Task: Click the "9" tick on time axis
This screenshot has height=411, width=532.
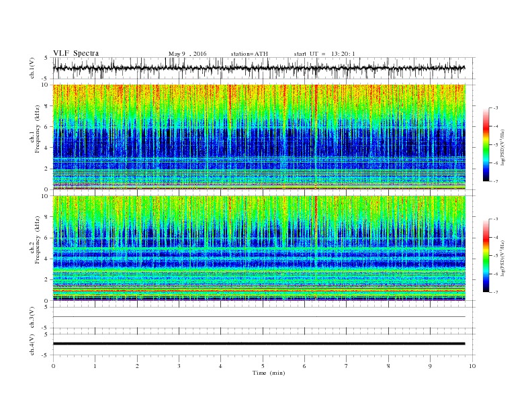Action: tap(430, 366)
